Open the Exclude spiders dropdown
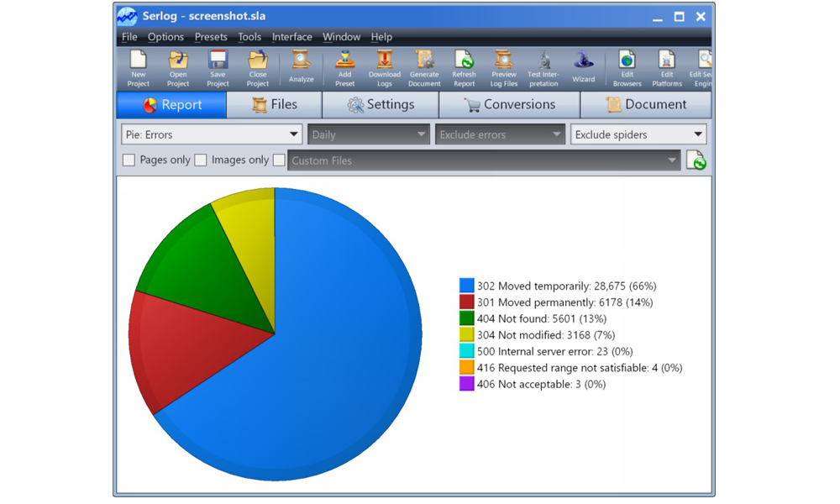This screenshot has width=840, height=504. click(638, 134)
